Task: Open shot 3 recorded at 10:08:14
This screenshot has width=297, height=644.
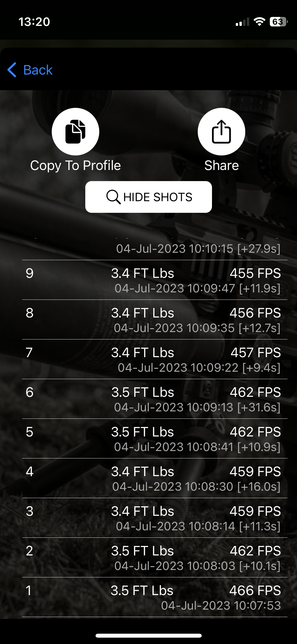Action: point(155,518)
